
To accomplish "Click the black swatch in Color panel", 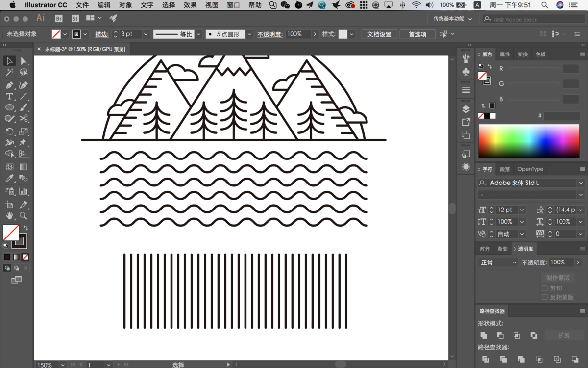I will (487, 116).
